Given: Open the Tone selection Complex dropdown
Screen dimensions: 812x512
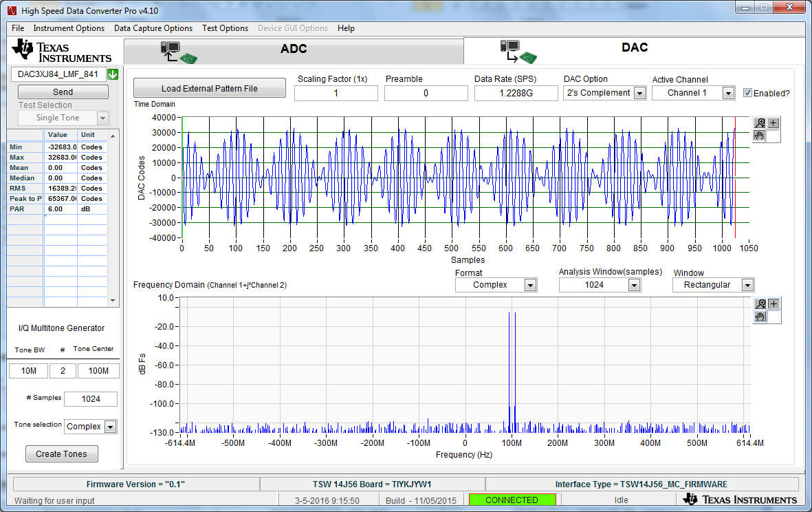Looking at the screenshot, I should click(x=110, y=427).
